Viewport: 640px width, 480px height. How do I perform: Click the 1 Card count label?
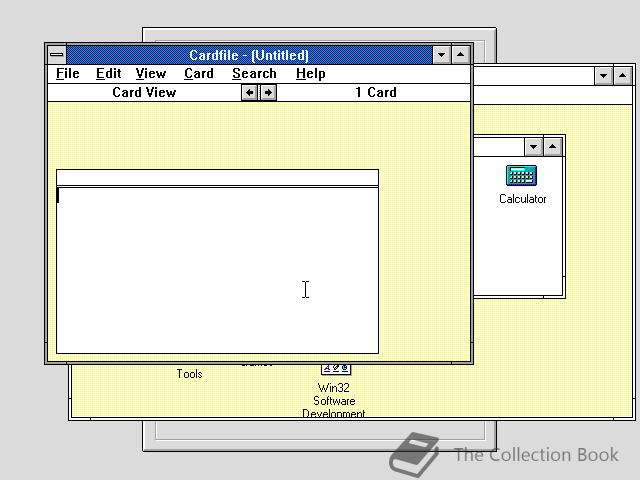tap(376, 92)
